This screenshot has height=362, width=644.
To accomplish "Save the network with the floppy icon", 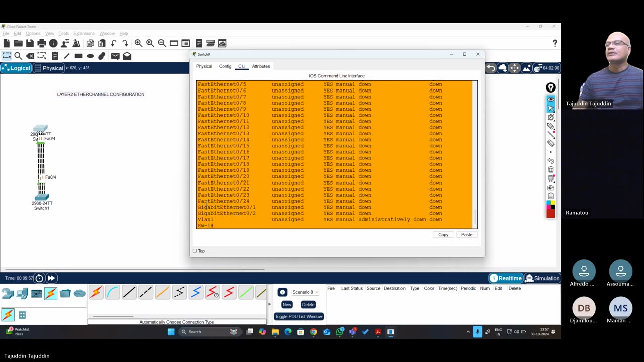I will (30, 43).
